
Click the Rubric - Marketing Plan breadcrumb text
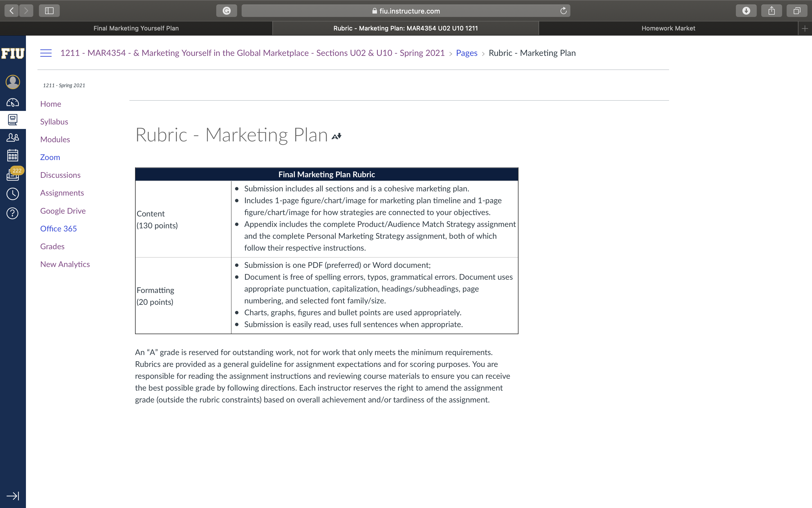532,53
